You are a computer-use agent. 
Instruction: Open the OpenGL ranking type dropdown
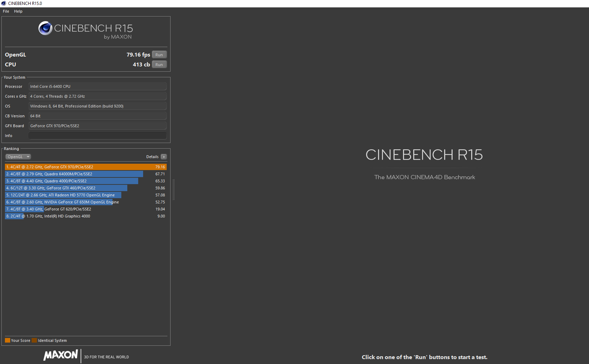[x=18, y=157]
